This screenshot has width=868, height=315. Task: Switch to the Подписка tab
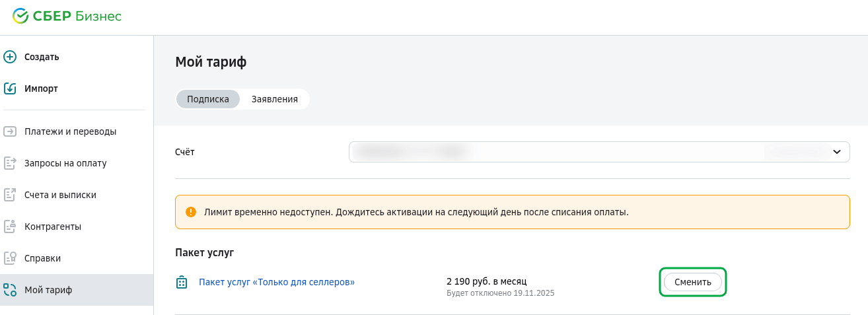tap(208, 99)
